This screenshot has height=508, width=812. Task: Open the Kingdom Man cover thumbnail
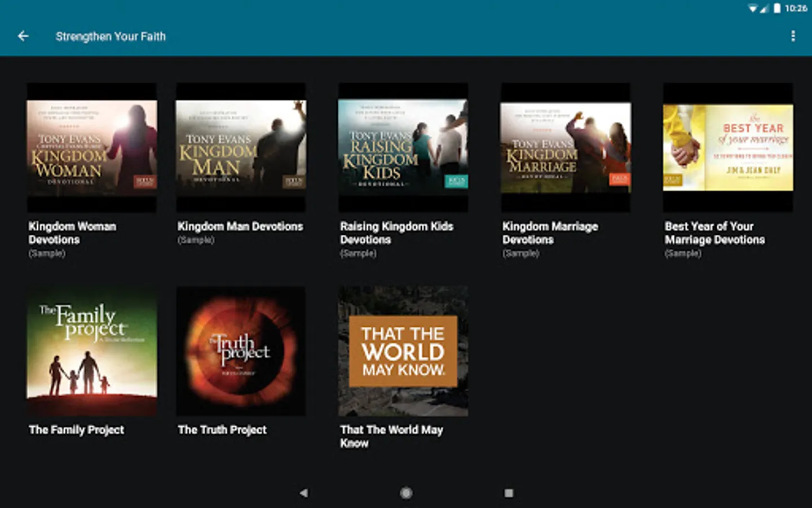click(241, 147)
